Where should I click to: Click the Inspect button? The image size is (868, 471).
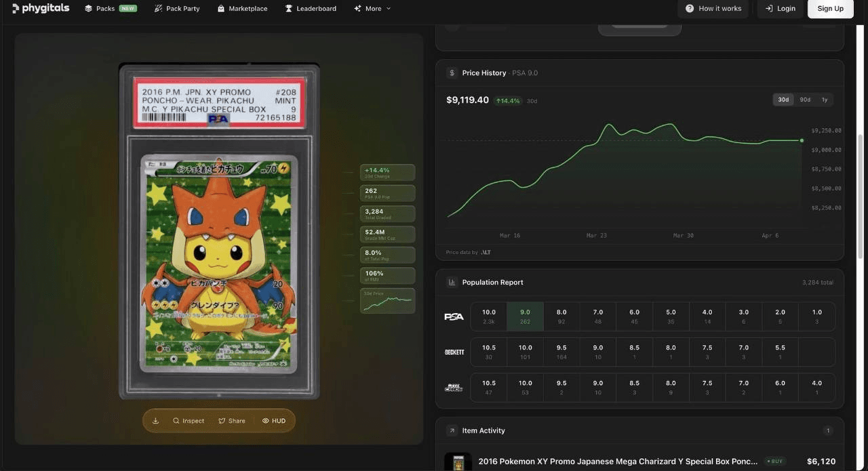(189, 421)
